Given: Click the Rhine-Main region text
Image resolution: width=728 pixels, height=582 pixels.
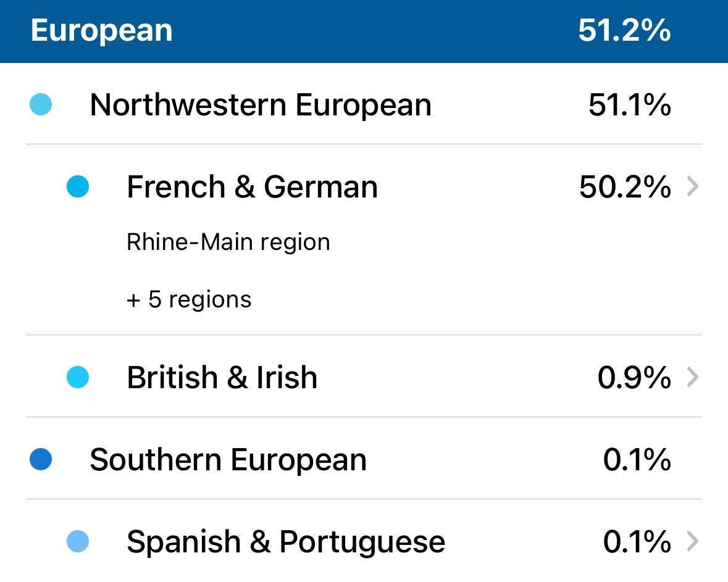Looking at the screenshot, I should [228, 242].
